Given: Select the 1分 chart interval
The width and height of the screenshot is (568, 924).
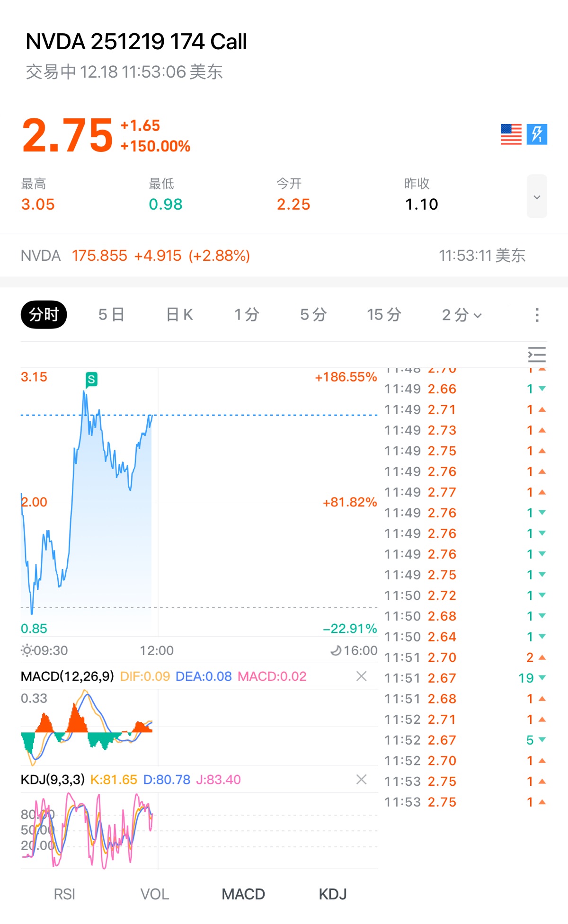Looking at the screenshot, I should [247, 315].
